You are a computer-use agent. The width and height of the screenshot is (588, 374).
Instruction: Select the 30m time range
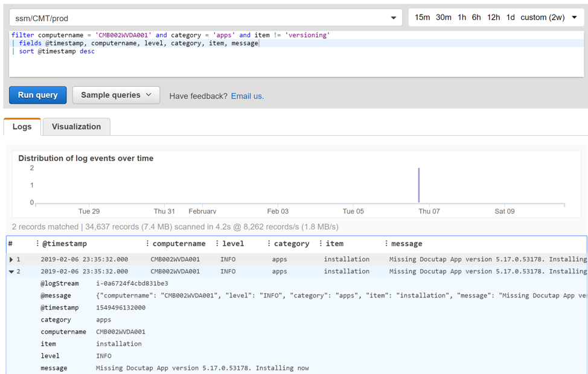(443, 17)
